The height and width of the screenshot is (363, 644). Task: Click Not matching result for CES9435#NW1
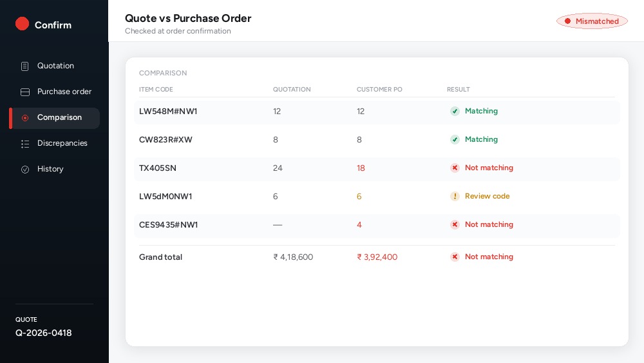pyautogui.click(x=489, y=224)
